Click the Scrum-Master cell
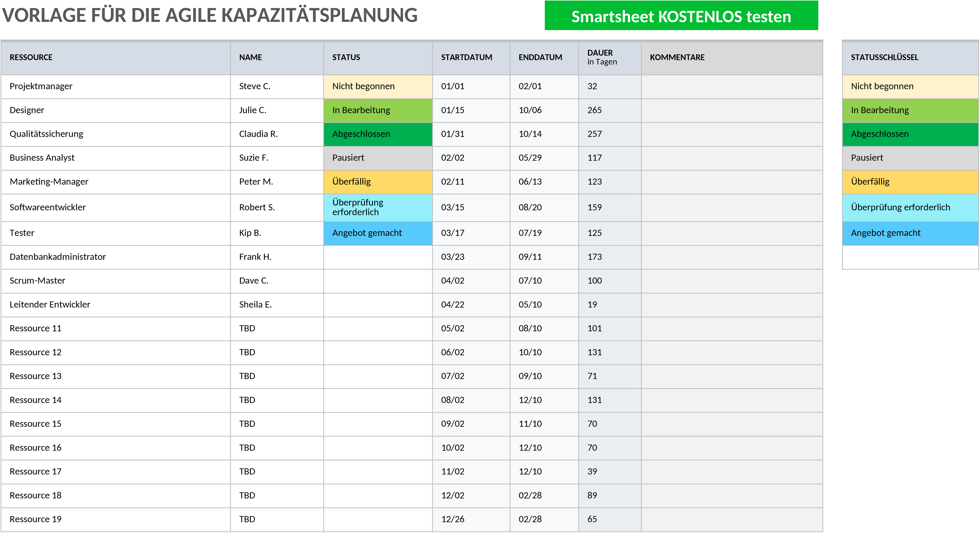Viewport: 980px width, 533px height. tap(116, 281)
